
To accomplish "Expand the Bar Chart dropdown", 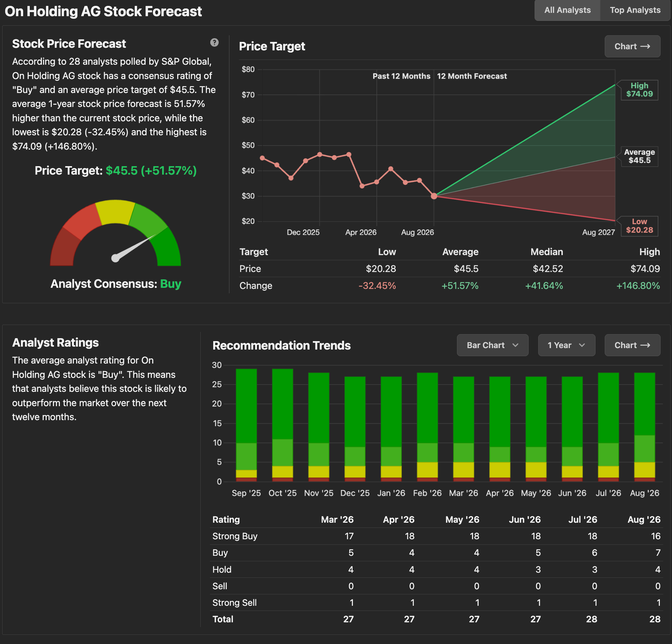I will (493, 345).
